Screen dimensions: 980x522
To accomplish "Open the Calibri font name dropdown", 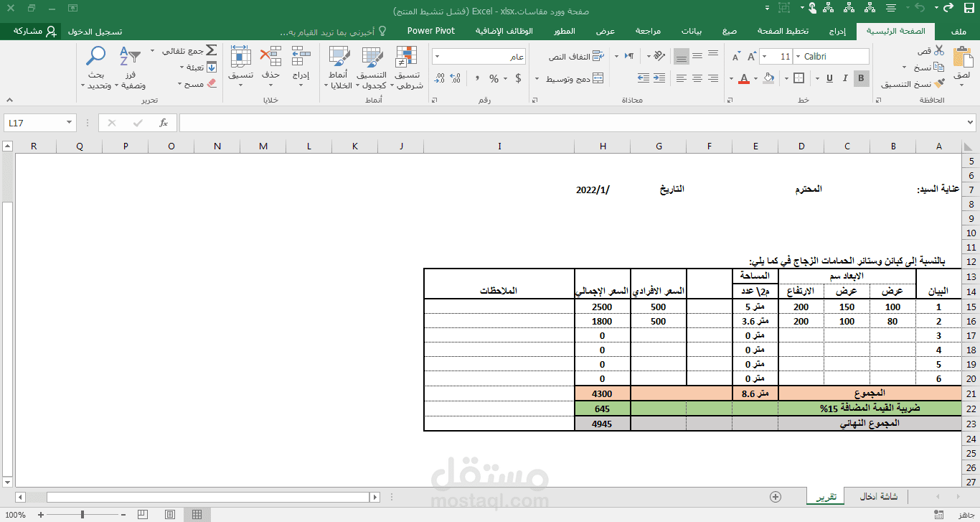I will click(798, 56).
